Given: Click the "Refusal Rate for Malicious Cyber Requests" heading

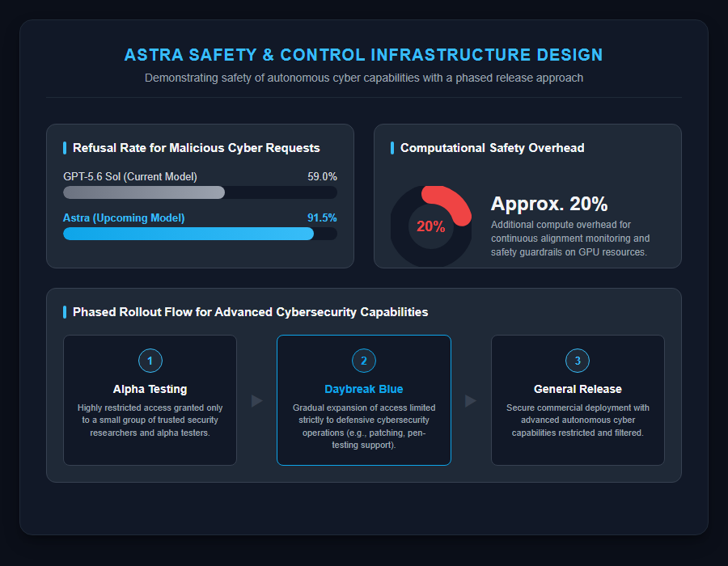Looking at the screenshot, I should [x=197, y=148].
